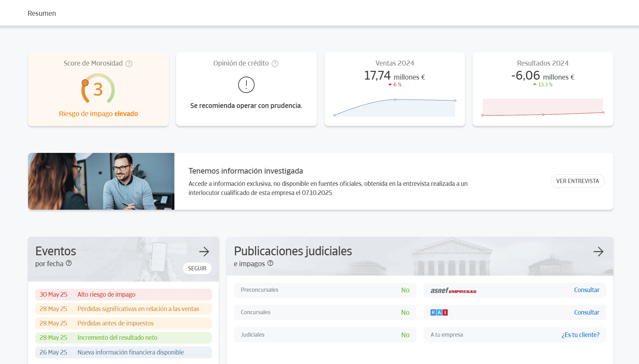639x364 pixels.
Task: Open Publicaciones judiciales via arrow icon
Action: point(598,251)
